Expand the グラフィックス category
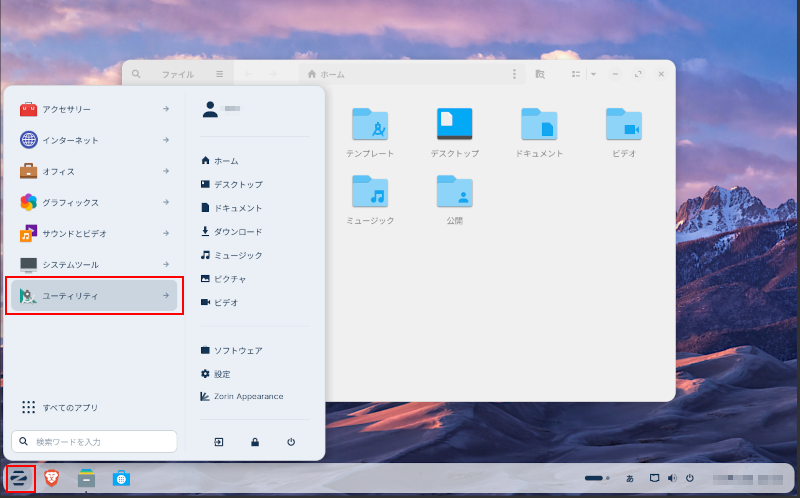800x498 pixels. tap(94, 202)
